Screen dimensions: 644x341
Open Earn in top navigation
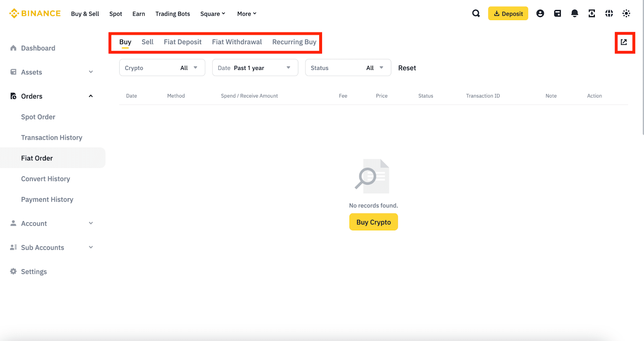tap(138, 14)
